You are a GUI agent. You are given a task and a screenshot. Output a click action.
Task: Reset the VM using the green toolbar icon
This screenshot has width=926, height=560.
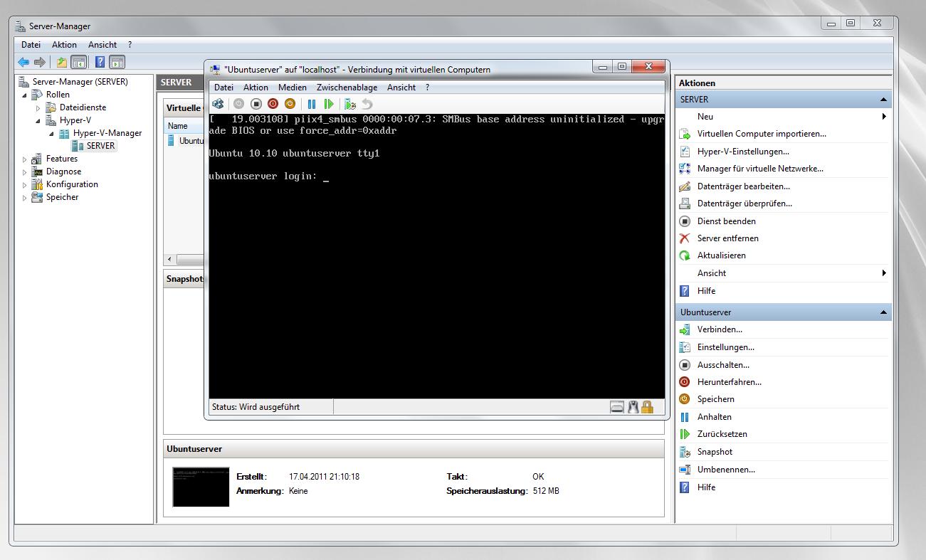coord(328,104)
